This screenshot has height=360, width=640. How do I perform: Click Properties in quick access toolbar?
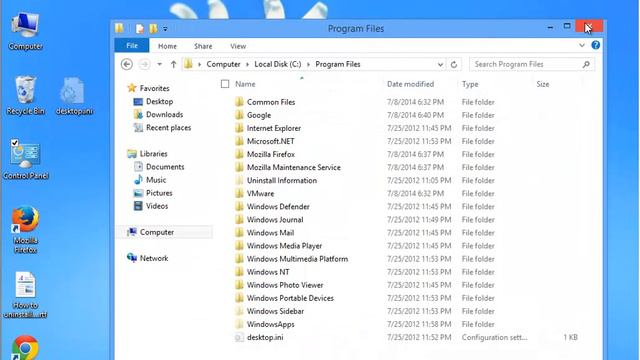pyautogui.click(x=140, y=29)
